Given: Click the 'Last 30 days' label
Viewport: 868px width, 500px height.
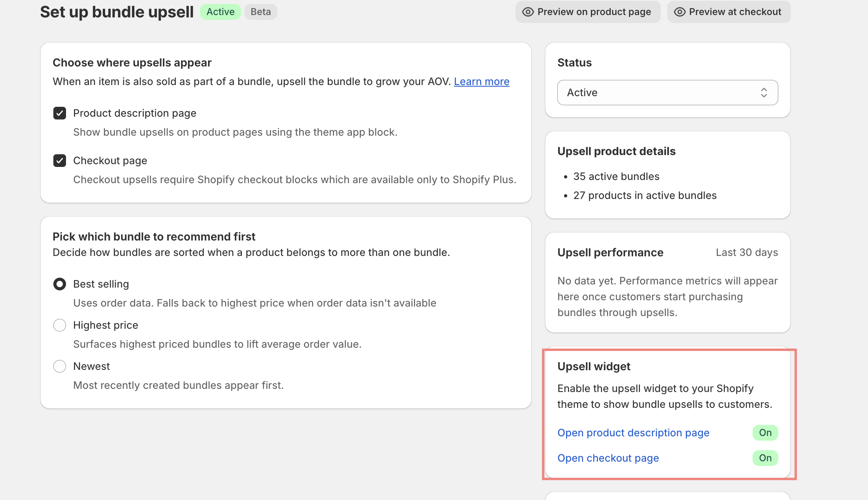Looking at the screenshot, I should tap(747, 252).
